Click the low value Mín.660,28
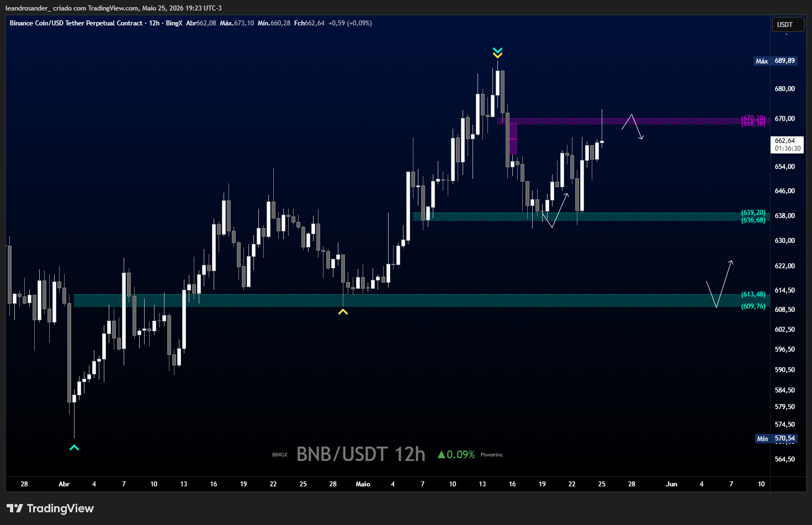This screenshot has height=525, width=812. click(x=274, y=23)
